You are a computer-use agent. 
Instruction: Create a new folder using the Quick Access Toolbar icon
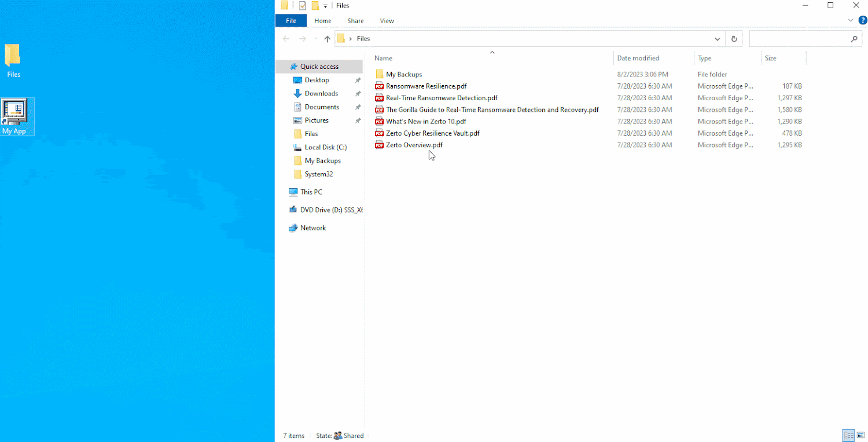point(315,5)
